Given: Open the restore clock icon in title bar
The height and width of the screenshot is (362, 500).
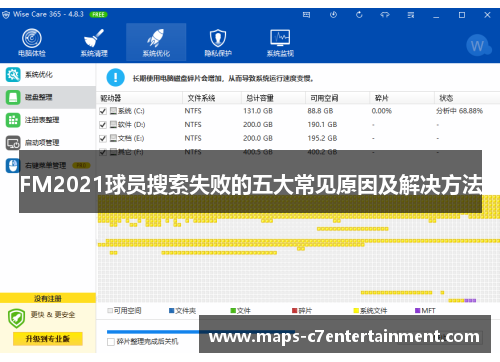Looking at the screenshot, I should point(333,15).
